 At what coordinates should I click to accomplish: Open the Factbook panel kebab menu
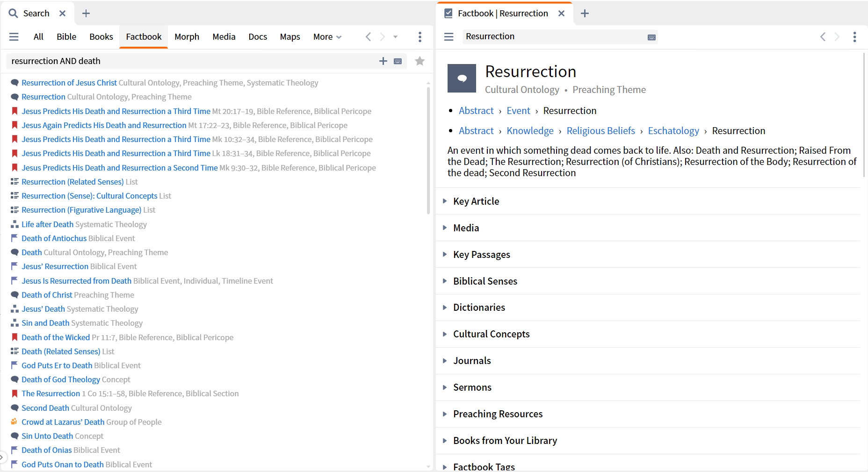coord(854,37)
